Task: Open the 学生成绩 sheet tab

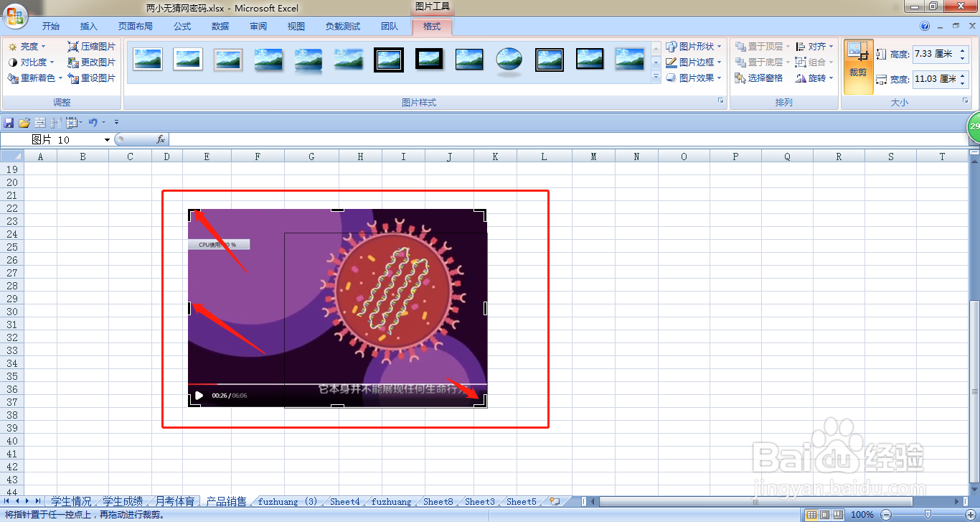Action: click(x=123, y=501)
